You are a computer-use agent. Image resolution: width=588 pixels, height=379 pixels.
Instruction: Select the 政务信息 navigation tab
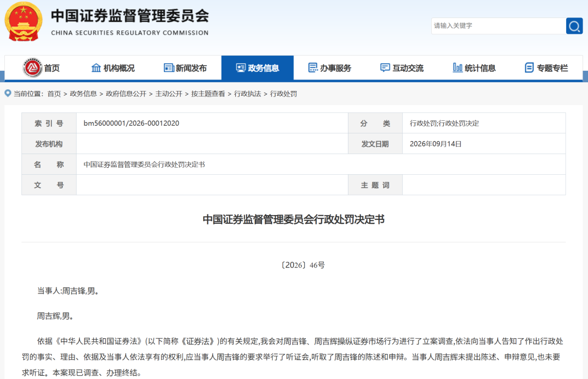(257, 68)
